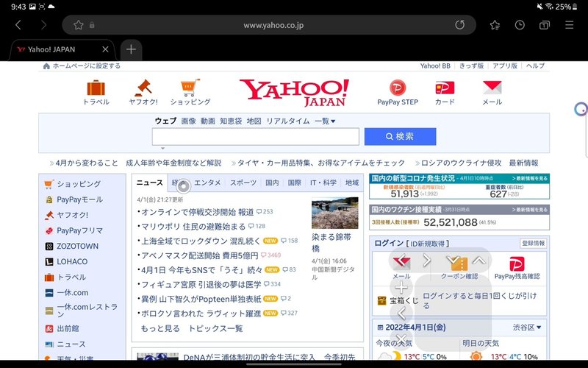Select 動画 search type
Viewport: 588px width, 368px height.
208,121
